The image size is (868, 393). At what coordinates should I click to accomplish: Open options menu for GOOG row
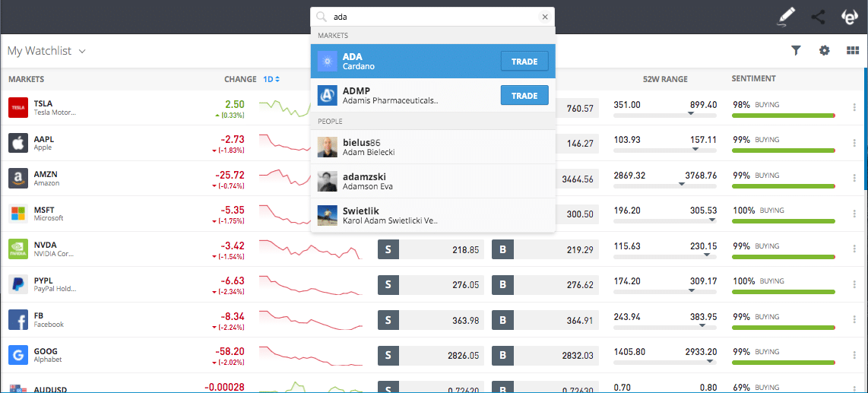pyautogui.click(x=855, y=355)
